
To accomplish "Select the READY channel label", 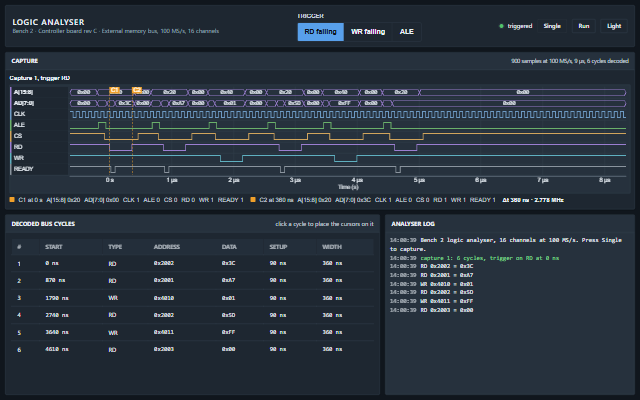I will (23, 169).
